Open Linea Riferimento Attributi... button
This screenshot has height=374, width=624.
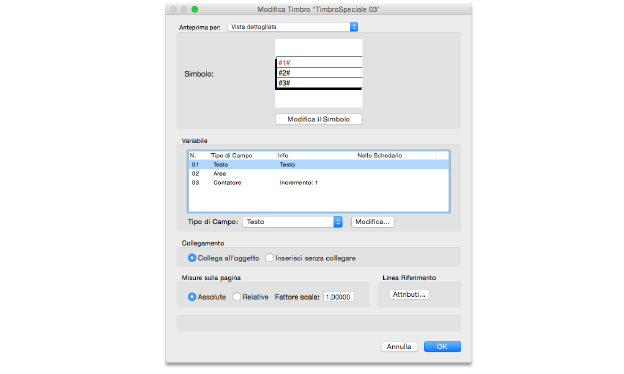click(409, 294)
